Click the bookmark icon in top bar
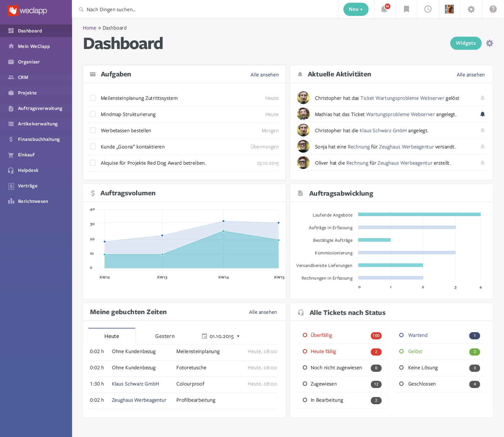This screenshot has height=437, width=504. [x=406, y=9]
